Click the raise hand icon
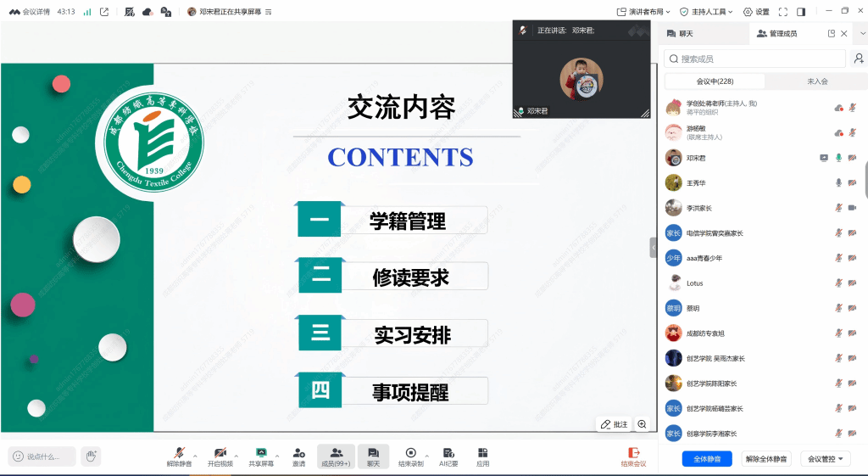 [x=91, y=456]
